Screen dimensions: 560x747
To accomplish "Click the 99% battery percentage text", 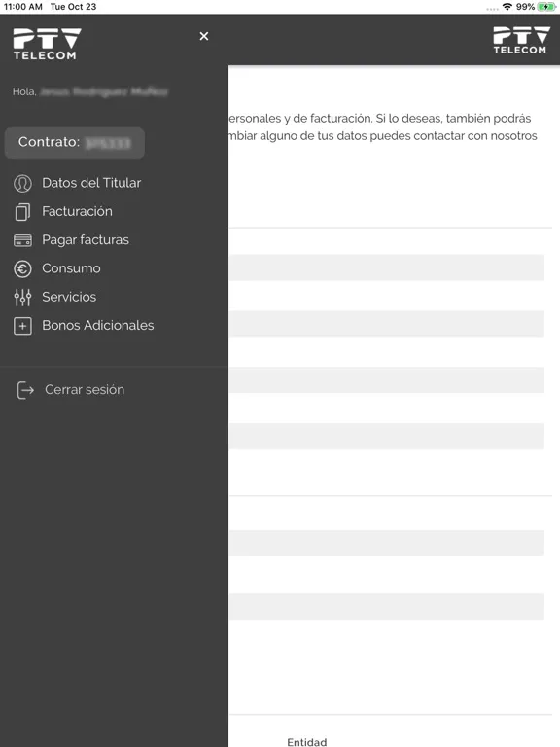I will coord(525,7).
